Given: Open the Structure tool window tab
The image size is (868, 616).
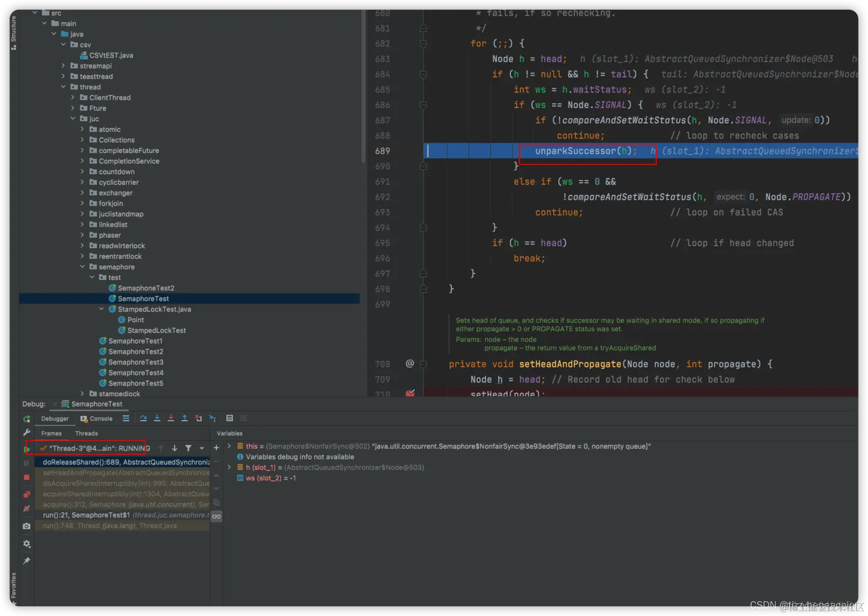Looking at the screenshot, I should (x=14, y=33).
